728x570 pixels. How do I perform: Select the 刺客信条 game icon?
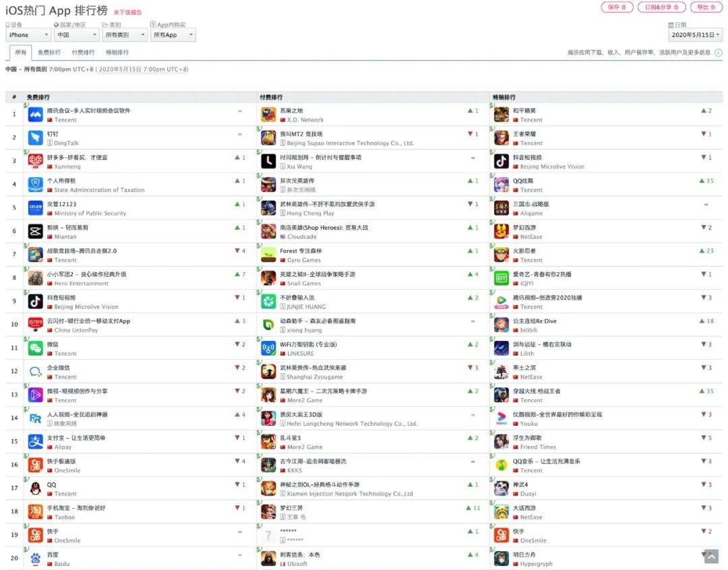(x=268, y=559)
